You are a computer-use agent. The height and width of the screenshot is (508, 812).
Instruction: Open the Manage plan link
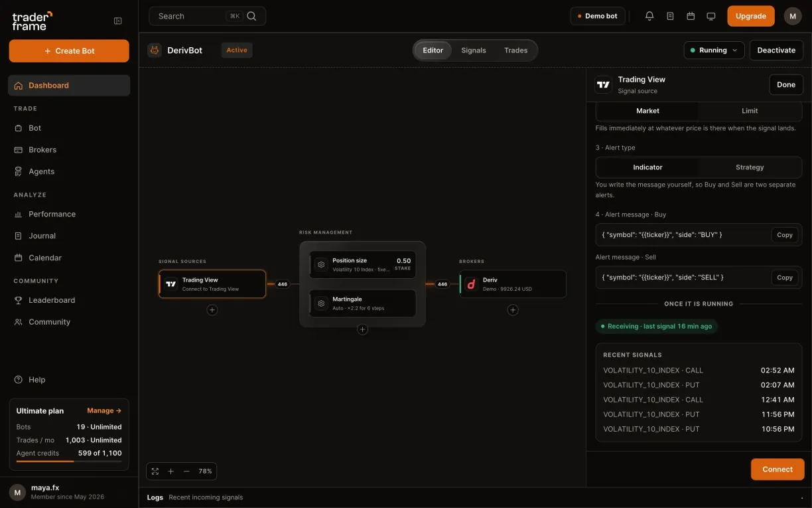[x=104, y=410]
